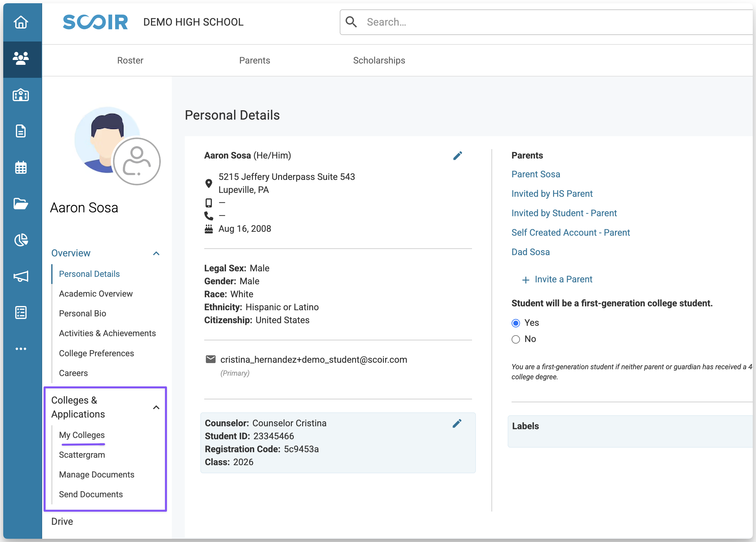This screenshot has height=542, width=756.
Task: Click the calendar icon in sidebar
Action: coord(21,167)
